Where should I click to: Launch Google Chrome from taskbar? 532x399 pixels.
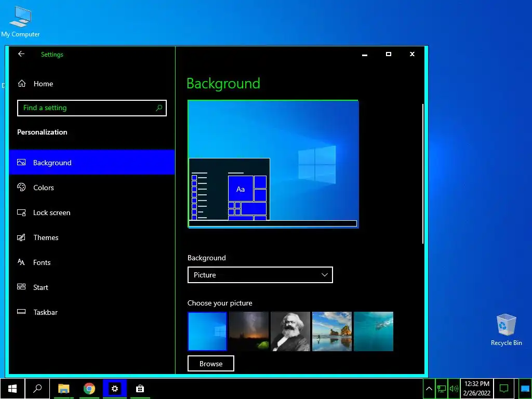tap(89, 389)
